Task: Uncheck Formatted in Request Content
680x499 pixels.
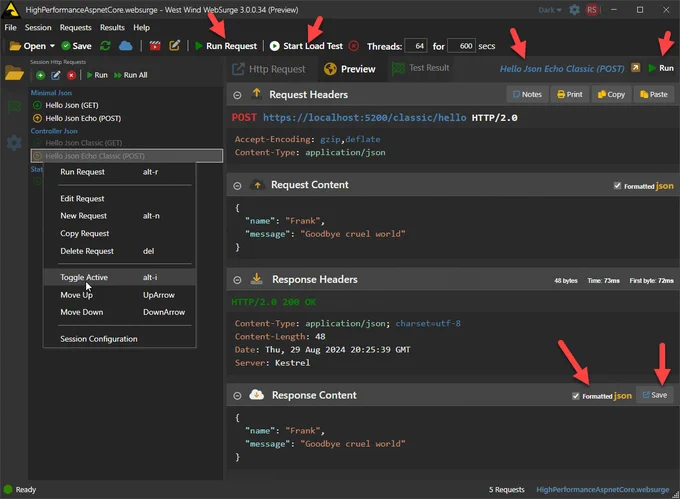Action: [x=618, y=186]
